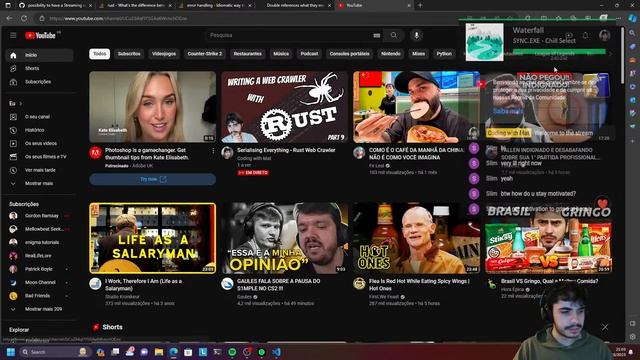The width and height of the screenshot is (640, 360).
Task: Open Bad Friends subscription
Action: click(x=40, y=296)
